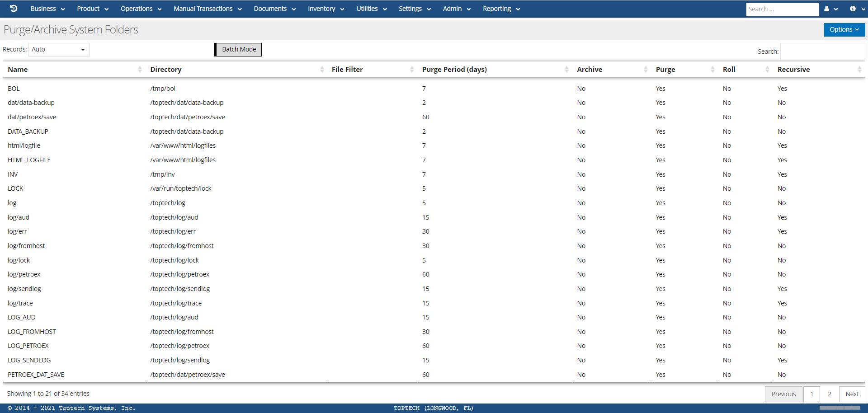
Task: Click the LOG_SENDLOG row name
Action: click(x=29, y=360)
